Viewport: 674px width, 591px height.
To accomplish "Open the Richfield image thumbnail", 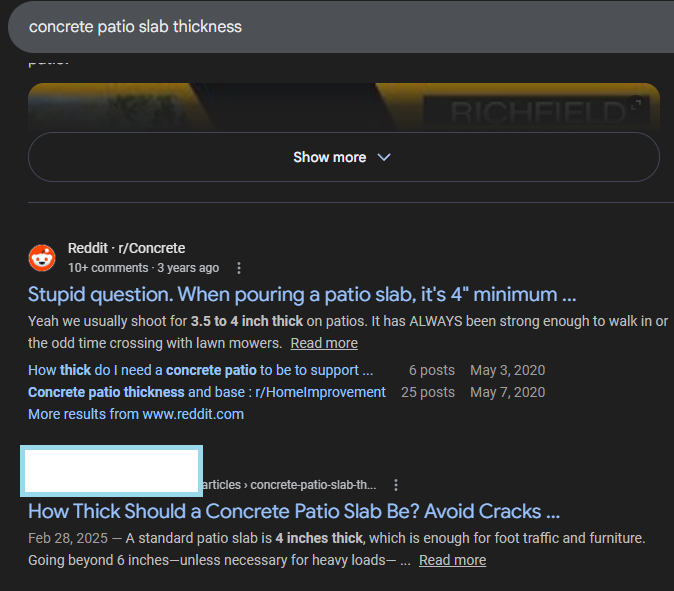I will point(343,107).
